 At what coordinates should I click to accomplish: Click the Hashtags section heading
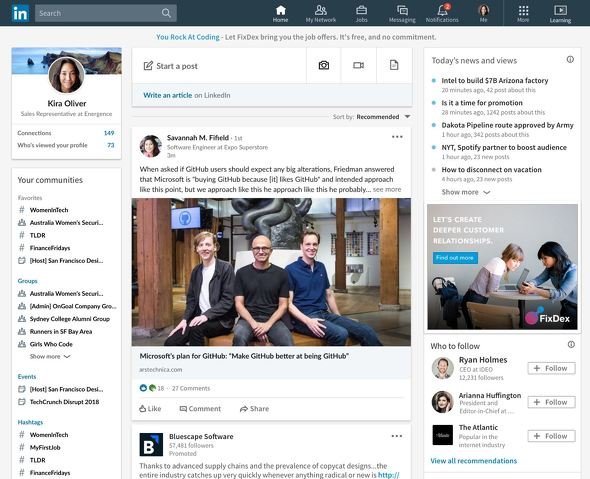tap(30, 422)
